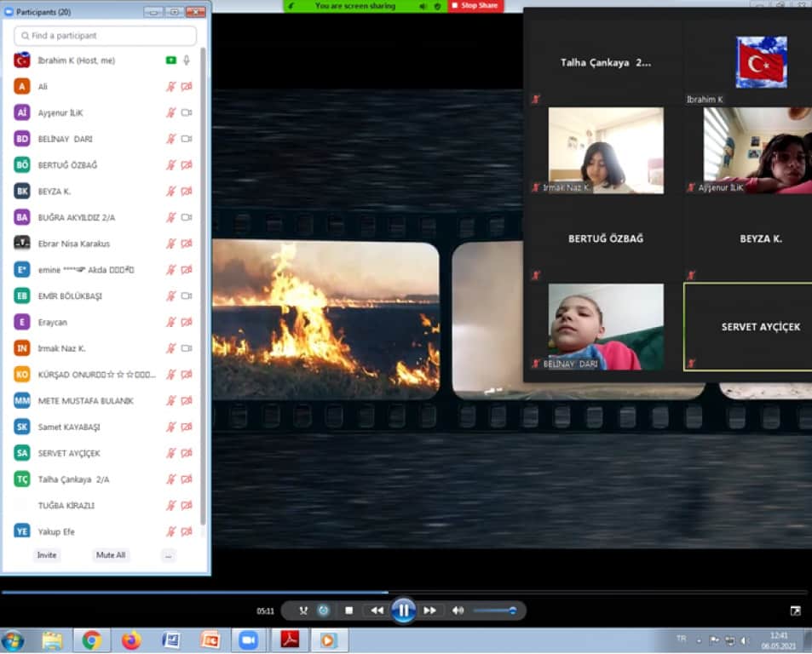Image resolution: width=812 pixels, height=654 pixels.
Task: Pause the video with the round pause button
Action: point(403,610)
